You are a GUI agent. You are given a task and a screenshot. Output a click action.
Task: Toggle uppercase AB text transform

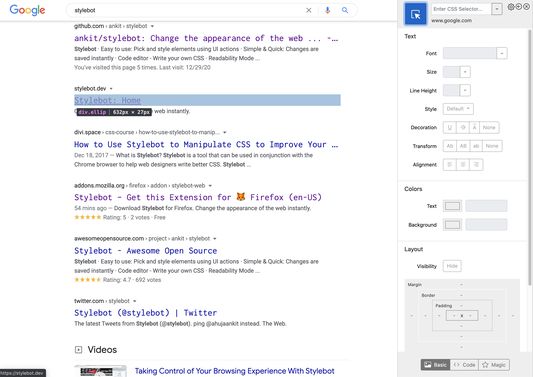coord(463,146)
